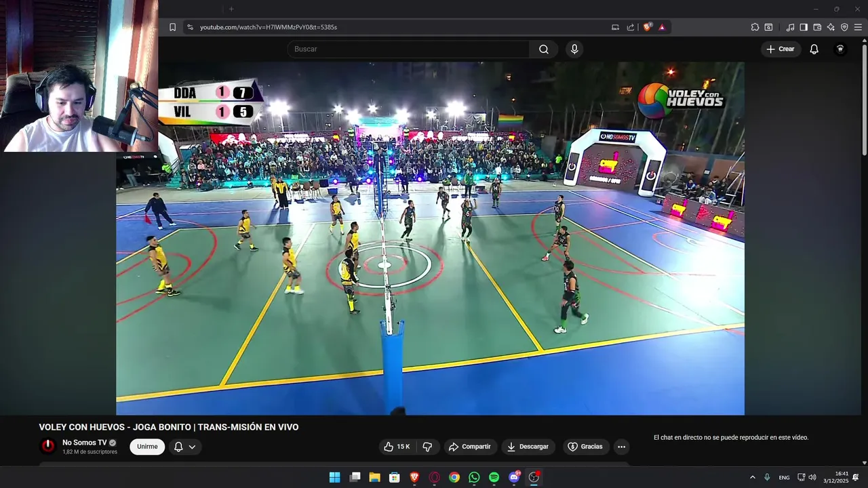Click the Gracias button

[585, 447]
